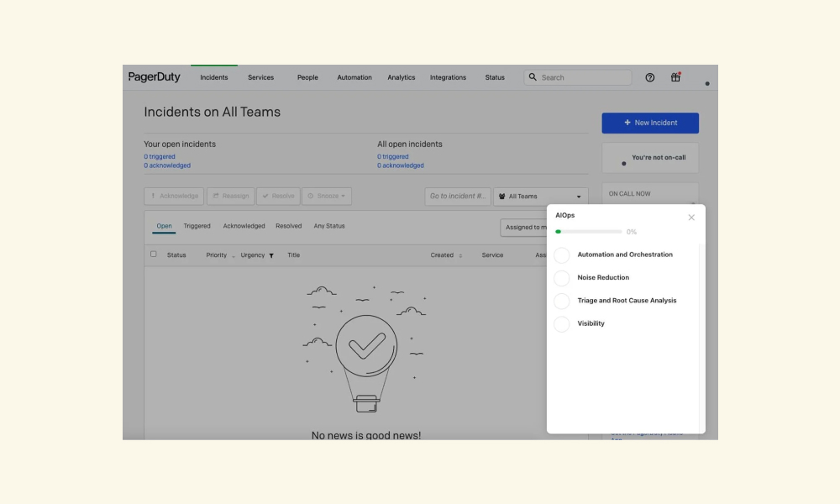
Task: Tick the select-all incidents checkbox
Action: (153, 255)
